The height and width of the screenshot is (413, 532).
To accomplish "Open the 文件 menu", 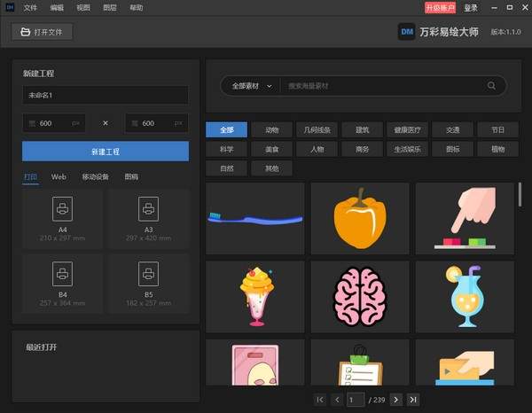I will (x=31, y=8).
